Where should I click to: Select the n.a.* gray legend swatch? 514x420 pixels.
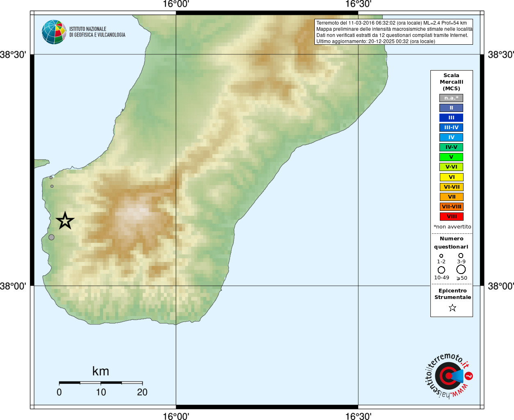tap(451, 98)
